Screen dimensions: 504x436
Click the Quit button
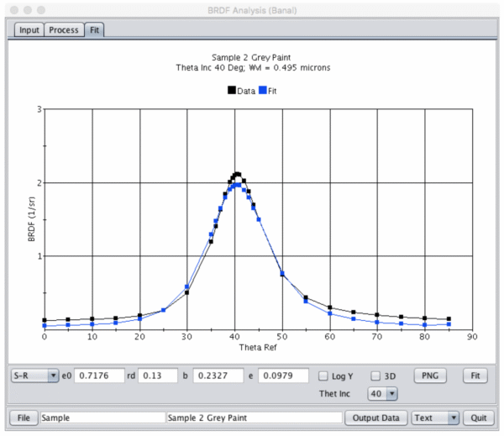479,417
